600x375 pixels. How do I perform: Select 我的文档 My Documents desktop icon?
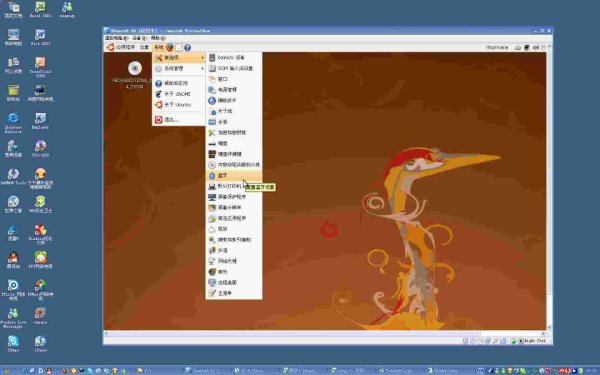(13, 10)
